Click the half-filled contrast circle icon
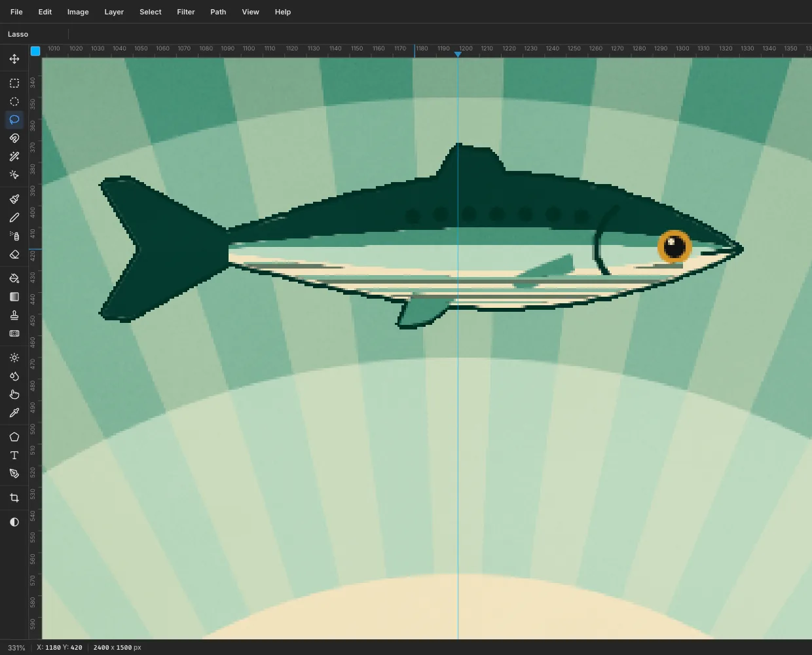 click(x=14, y=522)
